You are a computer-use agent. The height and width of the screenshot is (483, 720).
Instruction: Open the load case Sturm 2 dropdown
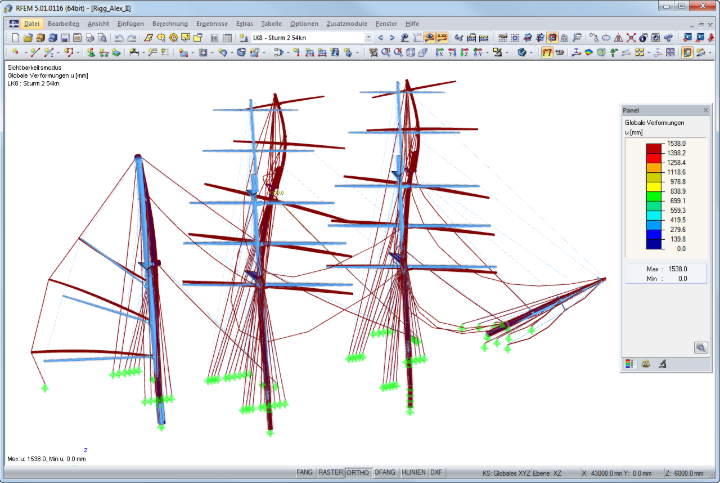(x=368, y=38)
